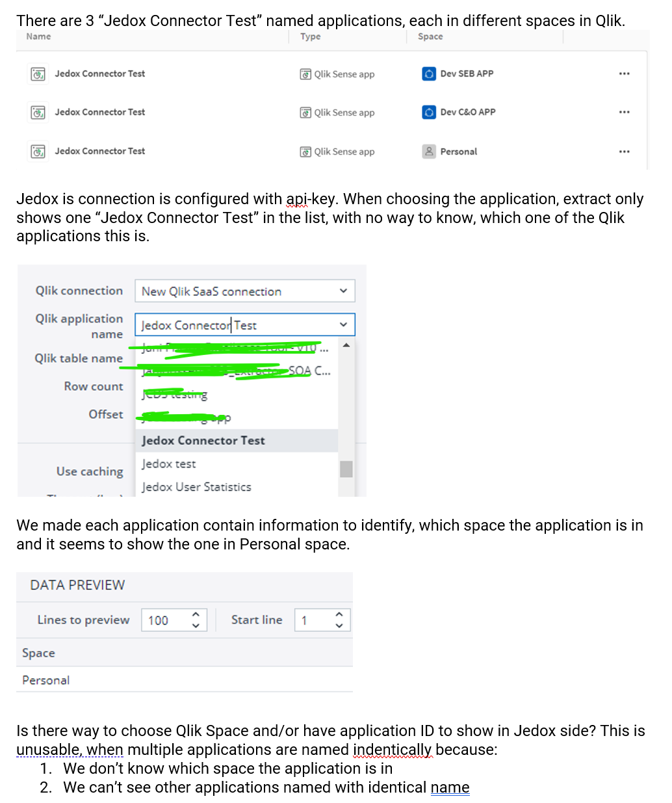Open Jedox Connector Test in the Dev C&O APP row
The image size is (672, 803).
(100, 112)
